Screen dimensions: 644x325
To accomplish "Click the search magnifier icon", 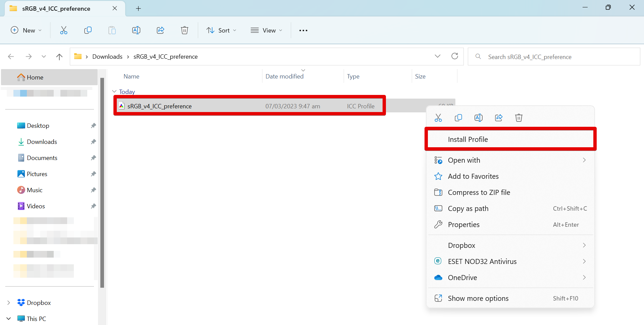I will (478, 56).
